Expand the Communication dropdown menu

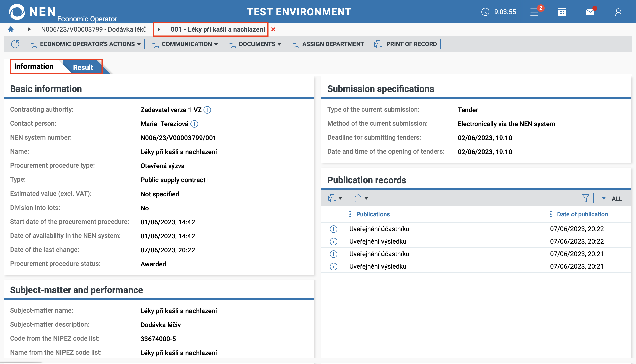tap(185, 44)
